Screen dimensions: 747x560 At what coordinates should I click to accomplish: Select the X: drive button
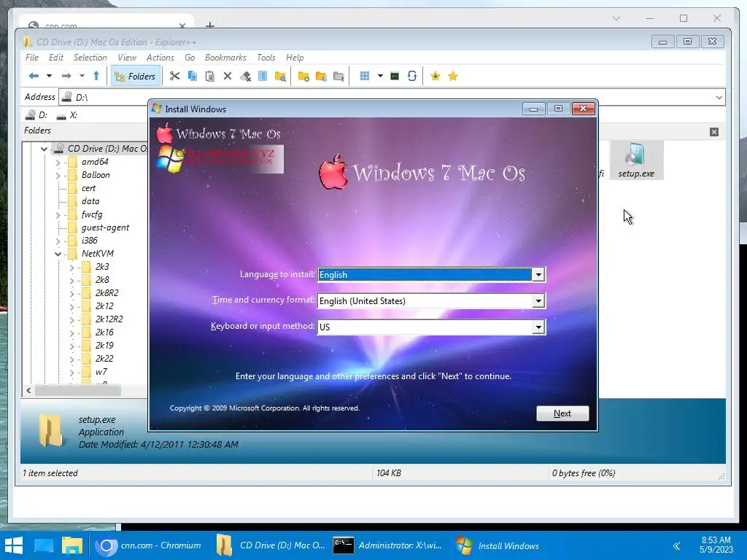click(x=66, y=114)
